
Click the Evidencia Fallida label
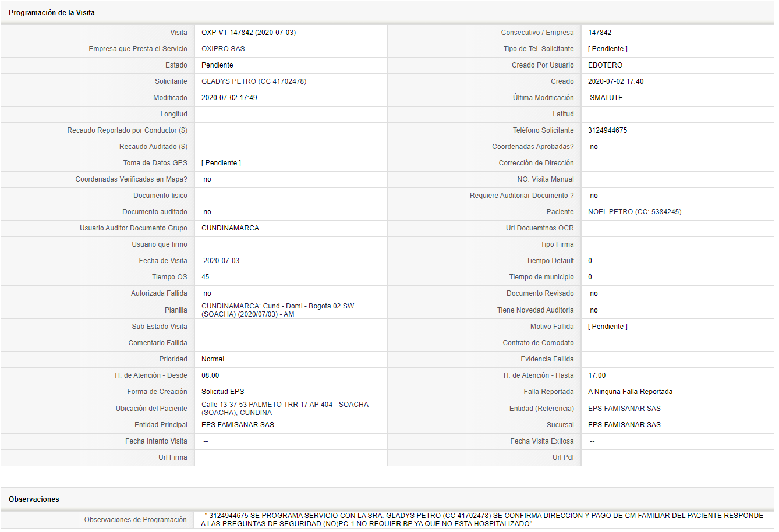pyautogui.click(x=547, y=359)
